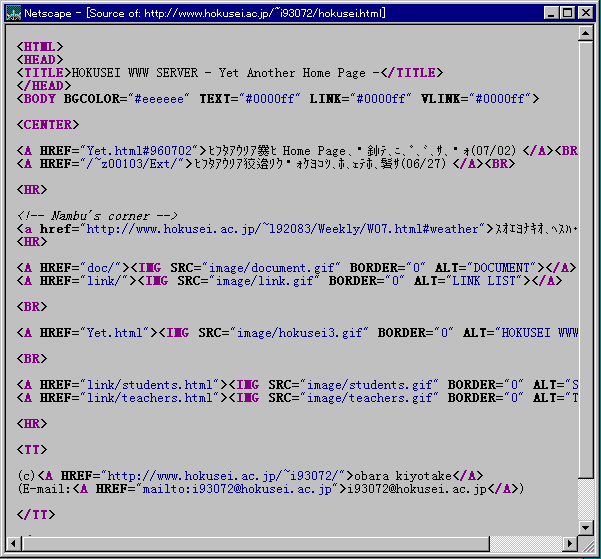Click "image/document.gif" source text
The height and width of the screenshot is (559, 601).
click(x=271, y=268)
